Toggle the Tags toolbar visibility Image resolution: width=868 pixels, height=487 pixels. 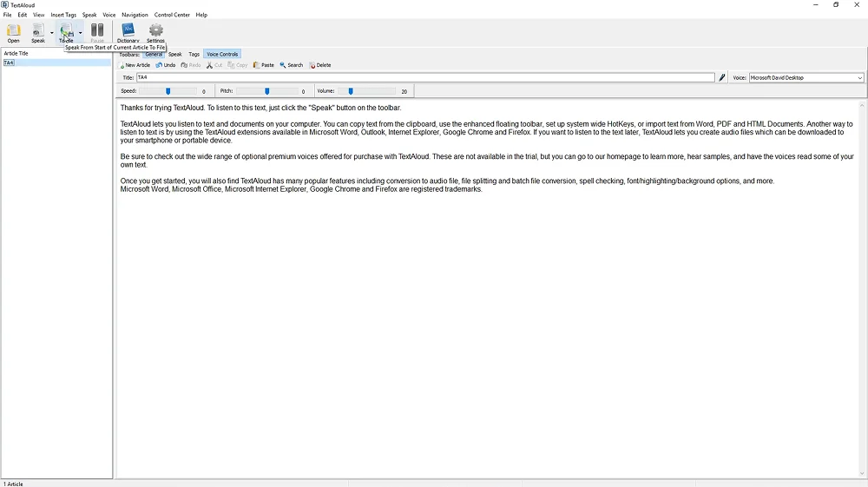(x=194, y=55)
